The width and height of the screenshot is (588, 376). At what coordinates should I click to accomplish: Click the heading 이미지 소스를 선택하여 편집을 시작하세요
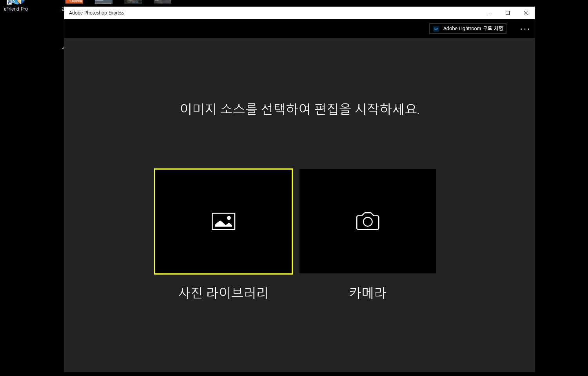(299, 109)
